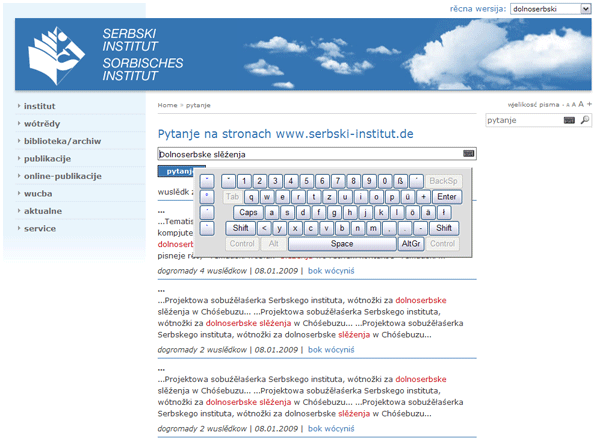Click the pytanje breadcrumb text
This screenshot has width=600, height=441.
click(198, 105)
